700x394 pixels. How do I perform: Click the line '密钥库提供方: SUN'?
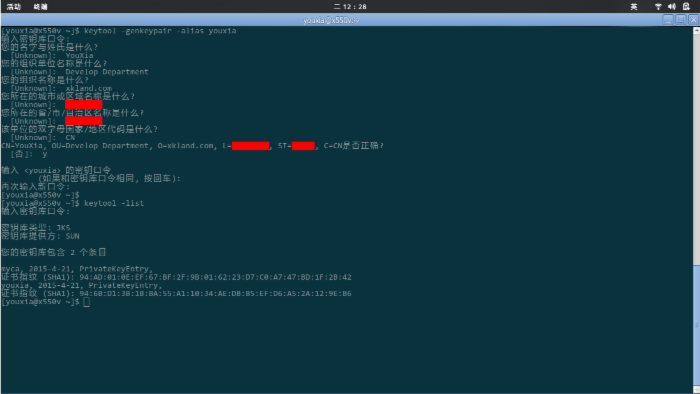(x=40, y=236)
